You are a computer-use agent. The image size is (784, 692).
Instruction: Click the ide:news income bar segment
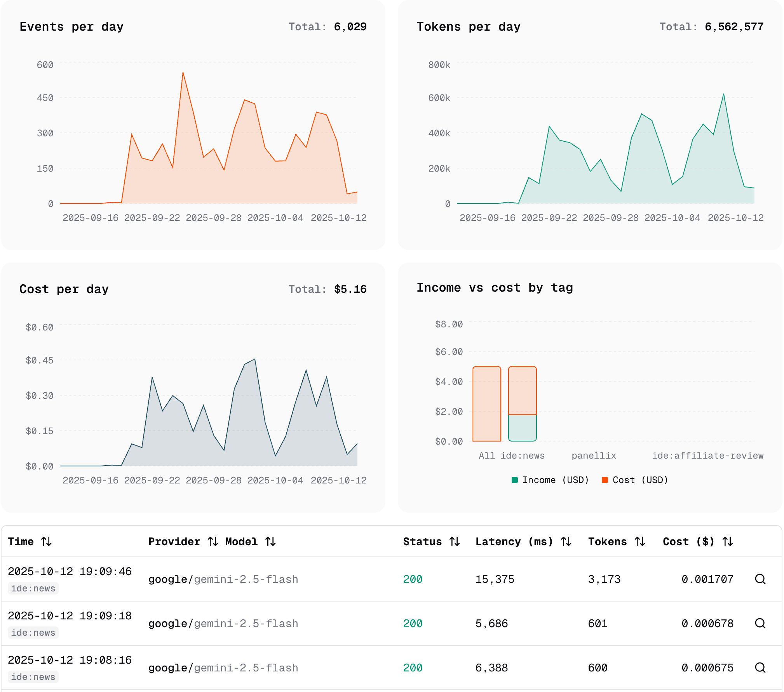(x=522, y=428)
